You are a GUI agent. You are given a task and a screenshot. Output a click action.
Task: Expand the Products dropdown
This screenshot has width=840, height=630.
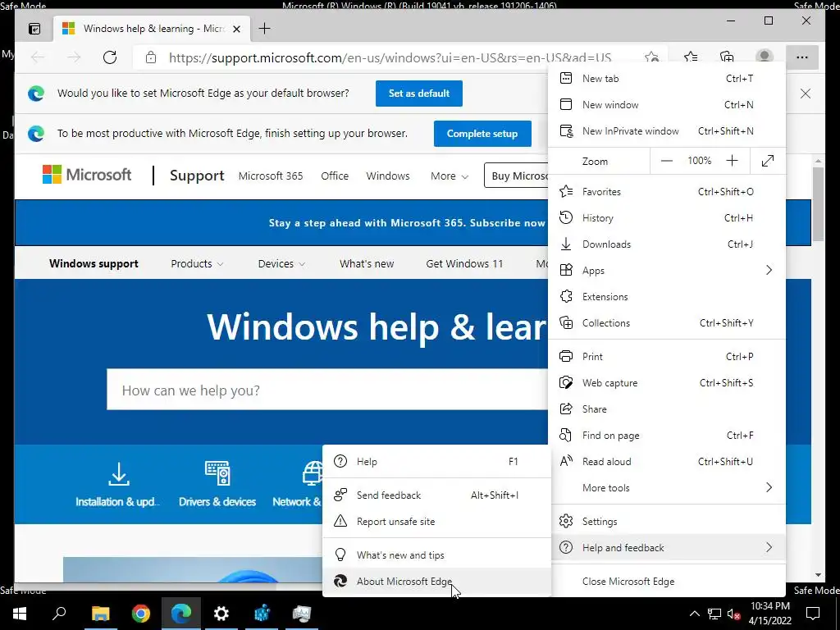click(x=197, y=263)
